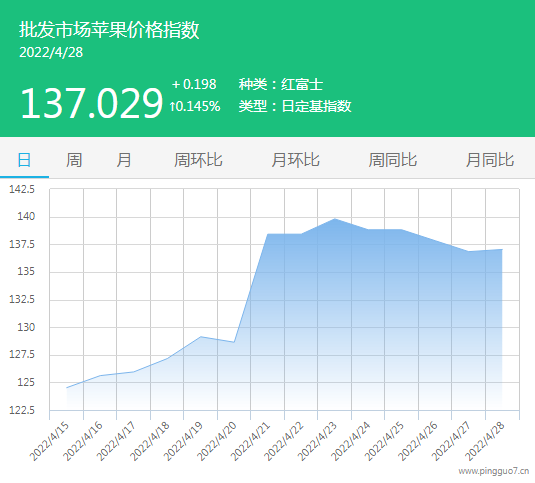Click the 2022/4/20 x-axis date label
The image size is (535, 483).
(x=217, y=441)
